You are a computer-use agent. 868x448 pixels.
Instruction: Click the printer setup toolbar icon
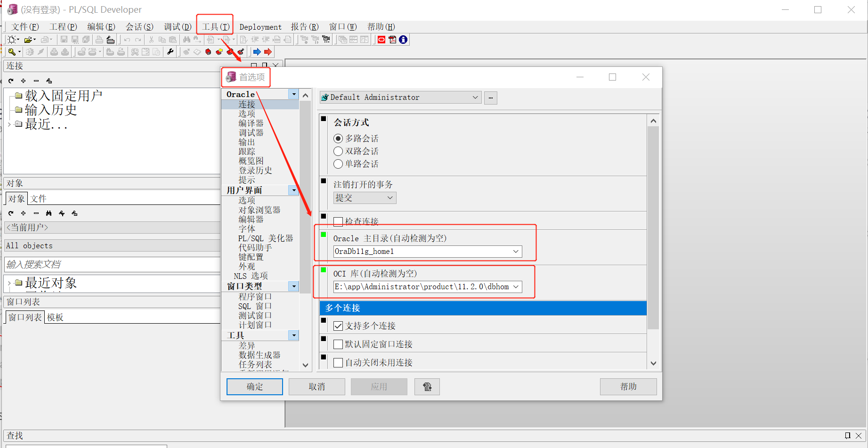click(110, 40)
